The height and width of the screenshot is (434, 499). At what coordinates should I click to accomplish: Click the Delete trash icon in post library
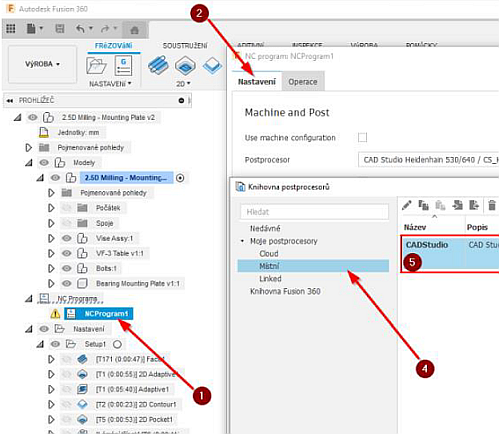492,205
